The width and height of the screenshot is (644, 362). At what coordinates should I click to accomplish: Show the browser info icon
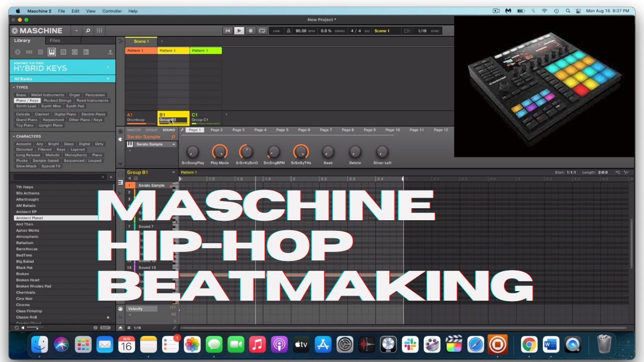[96, 328]
